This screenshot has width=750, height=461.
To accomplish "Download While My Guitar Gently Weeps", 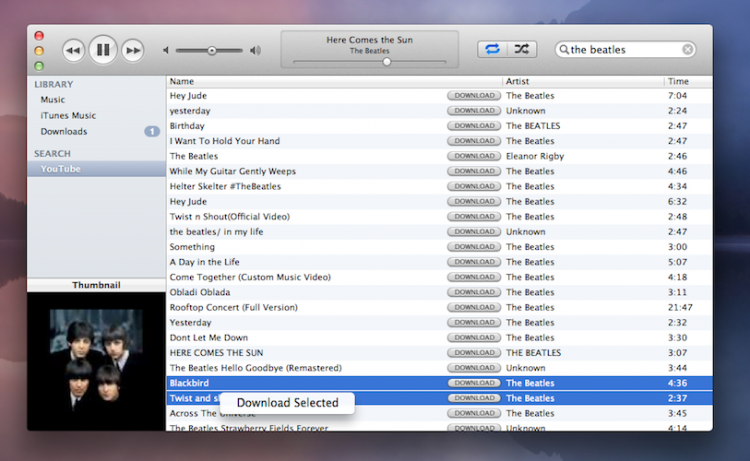I will [474, 171].
